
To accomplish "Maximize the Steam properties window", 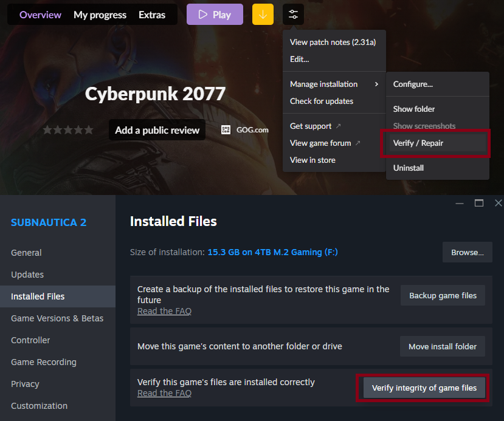I will tap(479, 203).
